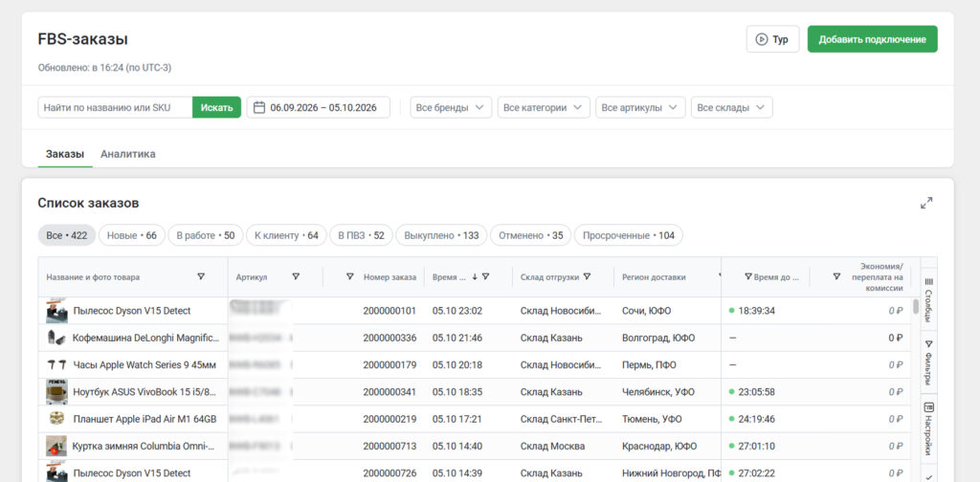The width and height of the screenshot is (980, 482).
Task: Expand the Все категории dropdown
Action: [x=544, y=107]
